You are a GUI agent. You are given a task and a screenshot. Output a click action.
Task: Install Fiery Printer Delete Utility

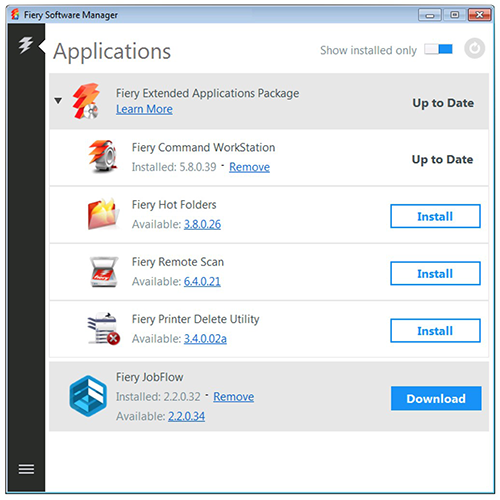(x=435, y=331)
